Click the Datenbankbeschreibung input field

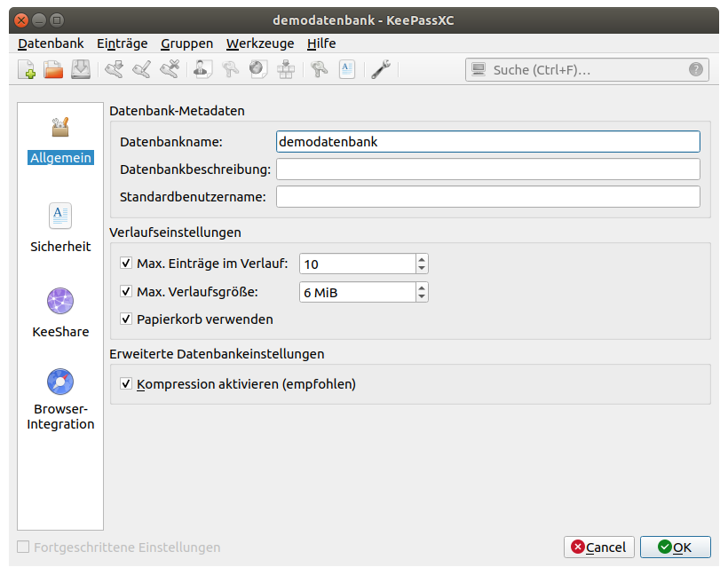click(x=487, y=169)
